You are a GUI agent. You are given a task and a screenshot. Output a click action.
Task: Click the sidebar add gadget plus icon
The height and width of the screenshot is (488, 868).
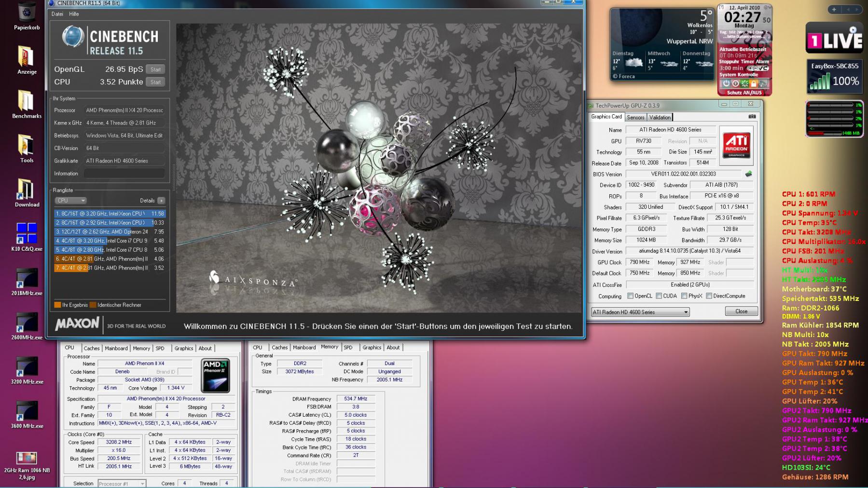834,9
